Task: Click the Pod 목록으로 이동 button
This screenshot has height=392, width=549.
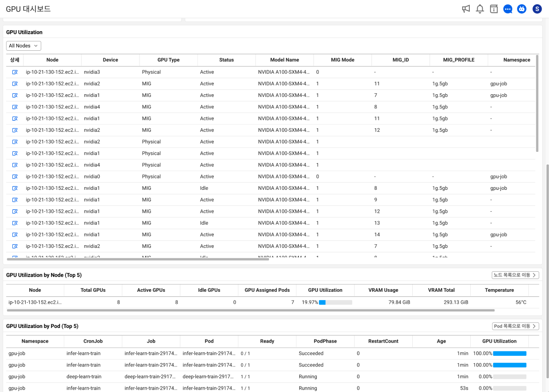Action: click(x=515, y=326)
